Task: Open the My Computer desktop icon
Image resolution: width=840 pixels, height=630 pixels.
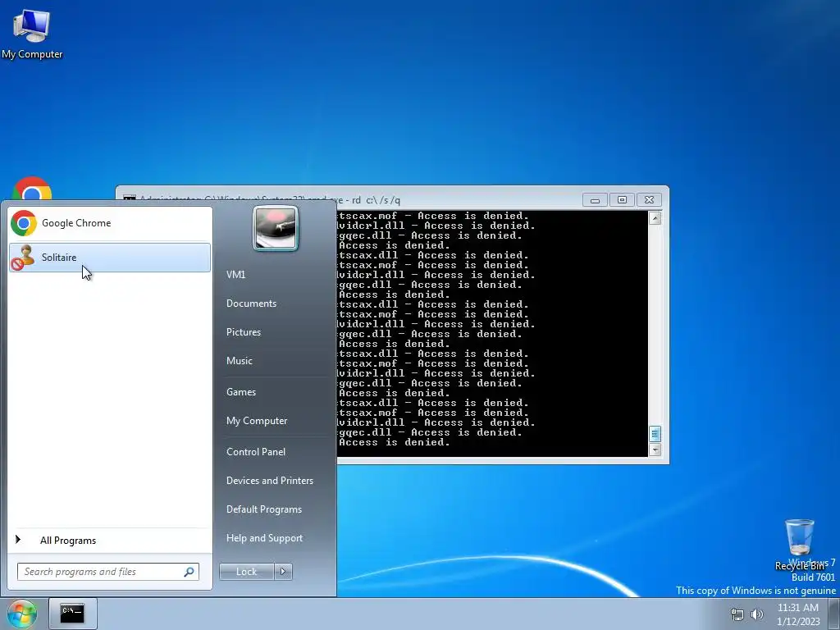Action: point(32,33)
